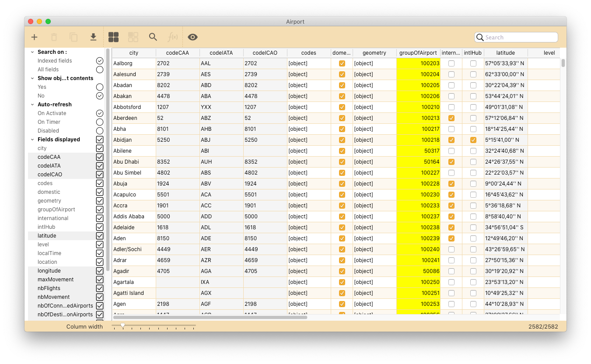Click the vertical scrollbar of the table
The height and width of the screenshot is (364, 591).
563,63
